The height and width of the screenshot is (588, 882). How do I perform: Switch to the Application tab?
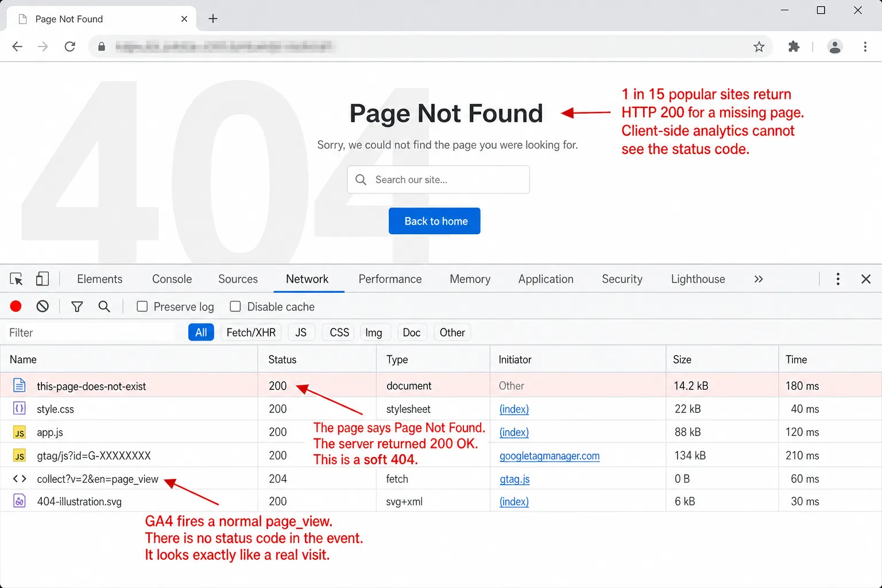(546, 279)
